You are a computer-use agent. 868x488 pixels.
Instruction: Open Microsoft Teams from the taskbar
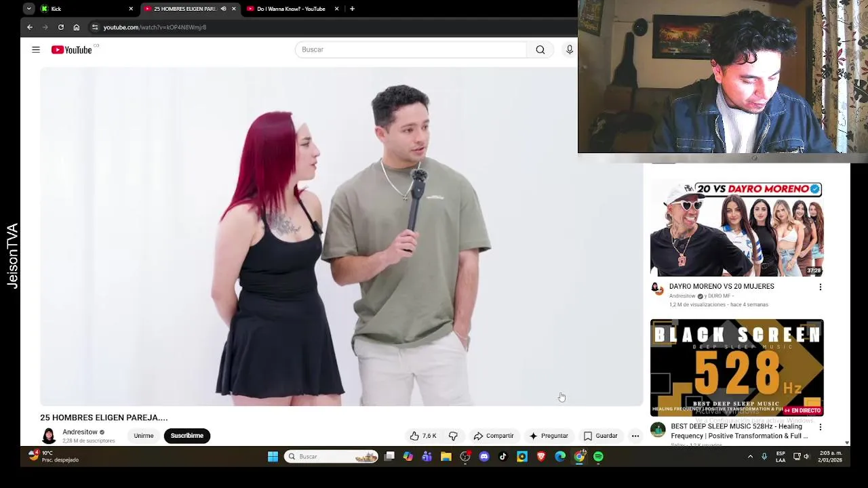coord(427,457)
